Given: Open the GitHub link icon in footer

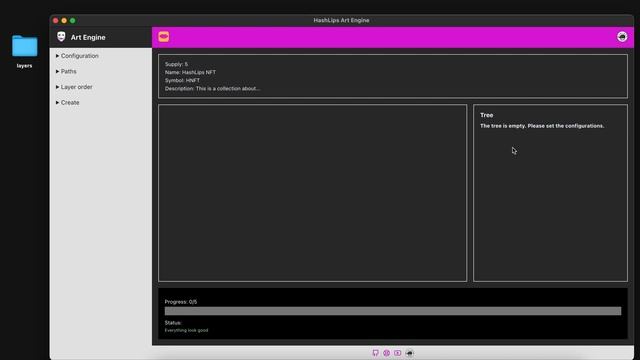Looking at the screenshot, I should pyautogui.click(x=376, y=353).
